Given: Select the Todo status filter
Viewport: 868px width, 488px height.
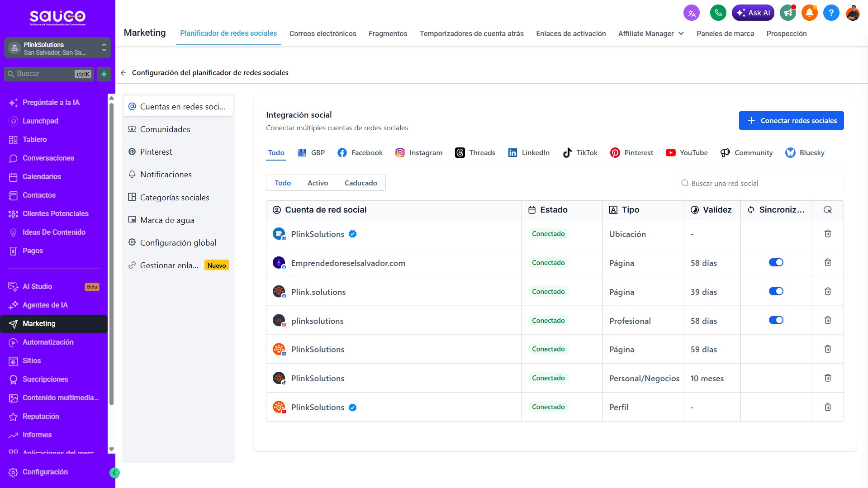Looking at the screenshot, I should 283,183.
